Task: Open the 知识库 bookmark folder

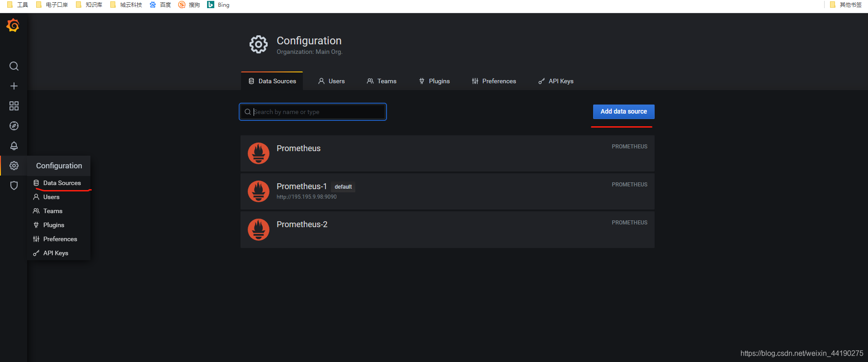Action: (x=89, y=5)
